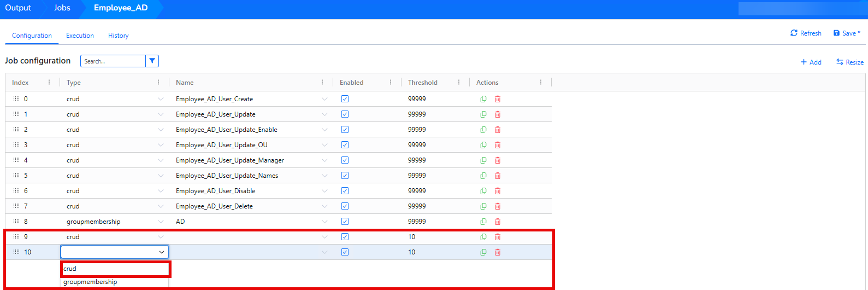868x290 pixels.
Task: Copy the Employee_AD_User_Update_Names row
Action: 483,176
